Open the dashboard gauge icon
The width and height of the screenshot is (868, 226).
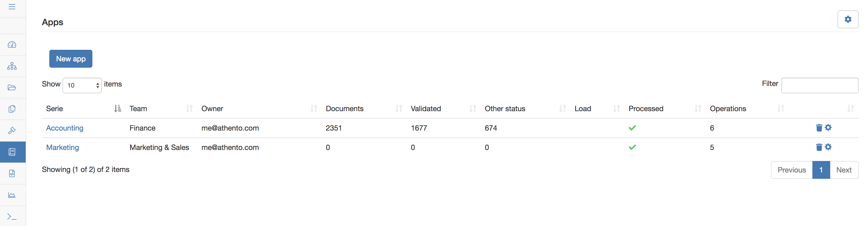(12, 45)
